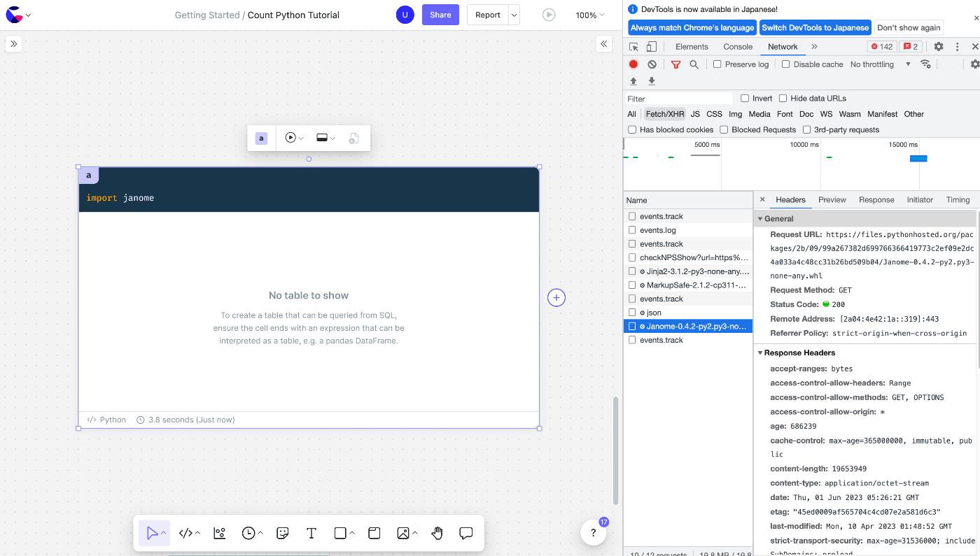Screen dimensions: 980x556
Task: Click DevTools inspect element icon
Action: (633, 47)
